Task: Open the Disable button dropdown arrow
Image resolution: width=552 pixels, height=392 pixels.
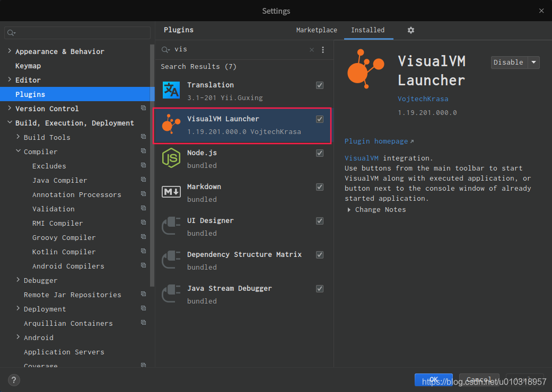Action: 533,62
